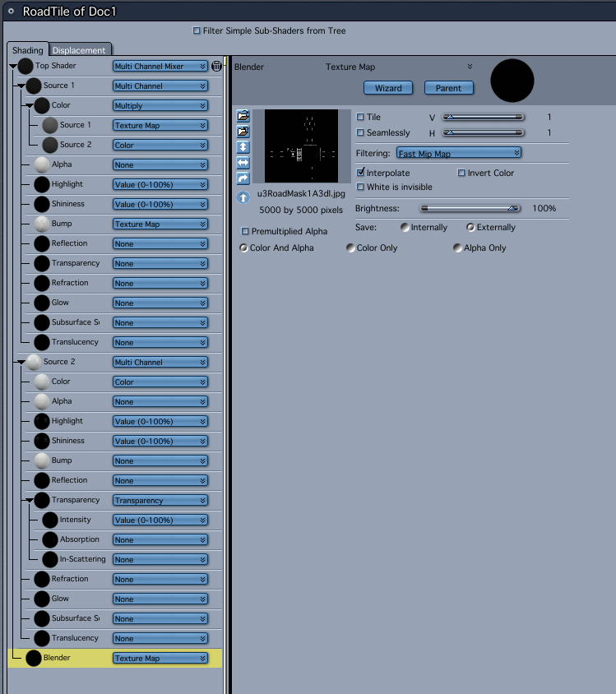Click the second folder icon beside preview

click(x=243, y=132)
